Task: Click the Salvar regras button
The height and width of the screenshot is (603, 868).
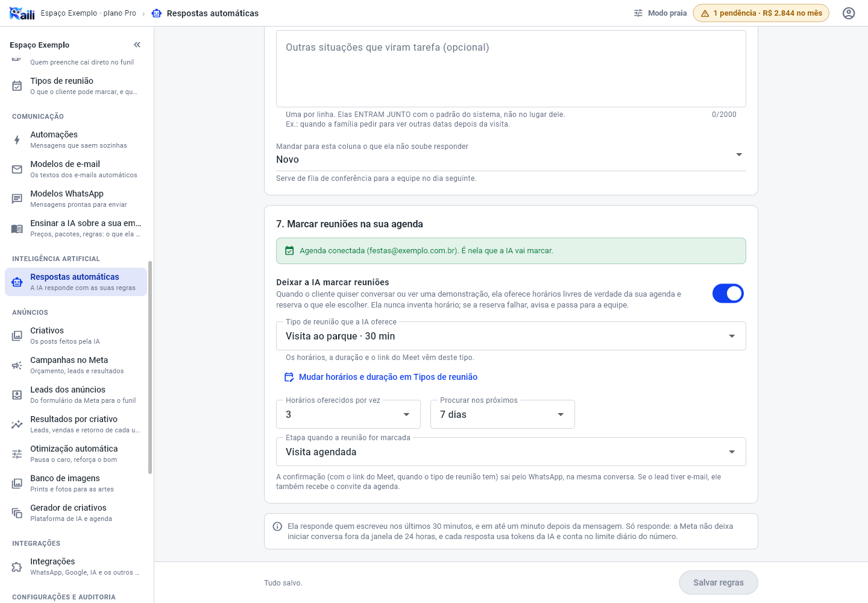Action: tap(719, 582)
